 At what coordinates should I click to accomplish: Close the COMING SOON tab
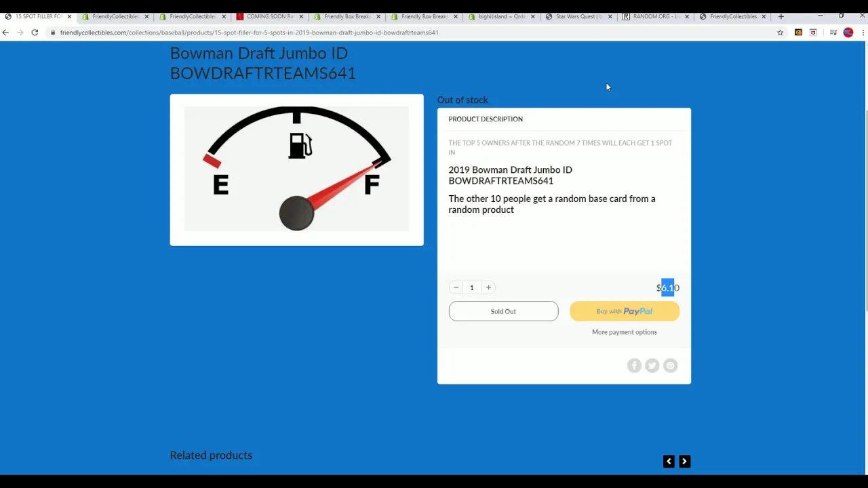(x=301, y=16)
